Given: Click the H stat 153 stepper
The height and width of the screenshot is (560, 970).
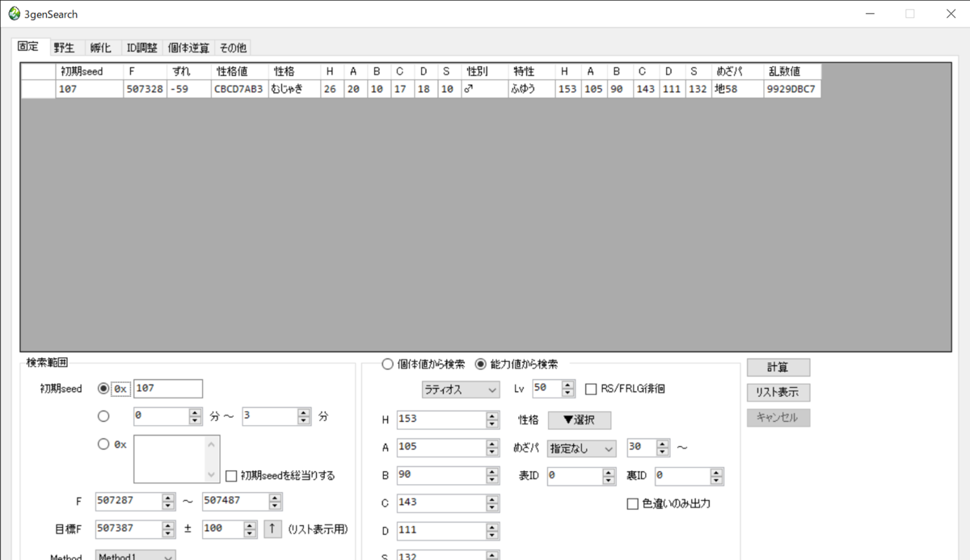Looking at the screenshot, I should pos(448,419).
